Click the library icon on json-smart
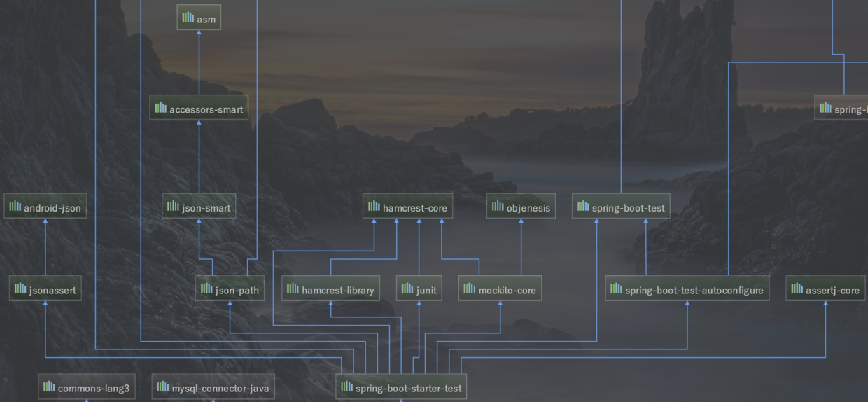 pyautogui.click(x=174, y=206)
